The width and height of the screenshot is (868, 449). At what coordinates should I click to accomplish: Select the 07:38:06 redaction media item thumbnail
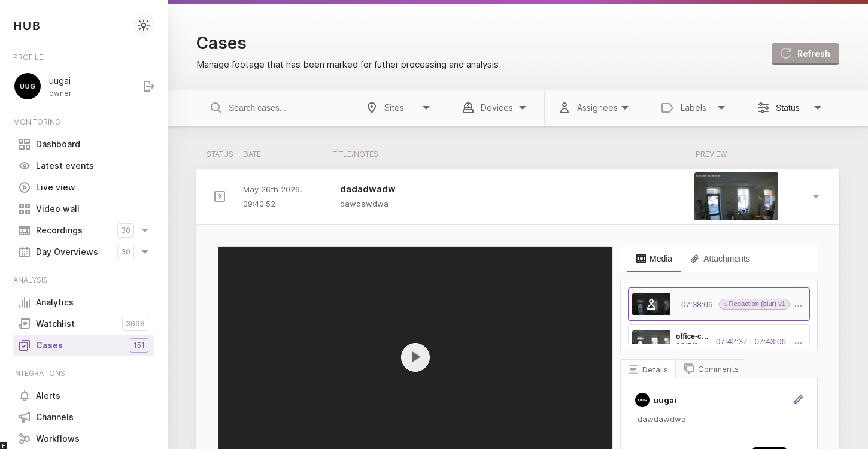pos(651,304)
